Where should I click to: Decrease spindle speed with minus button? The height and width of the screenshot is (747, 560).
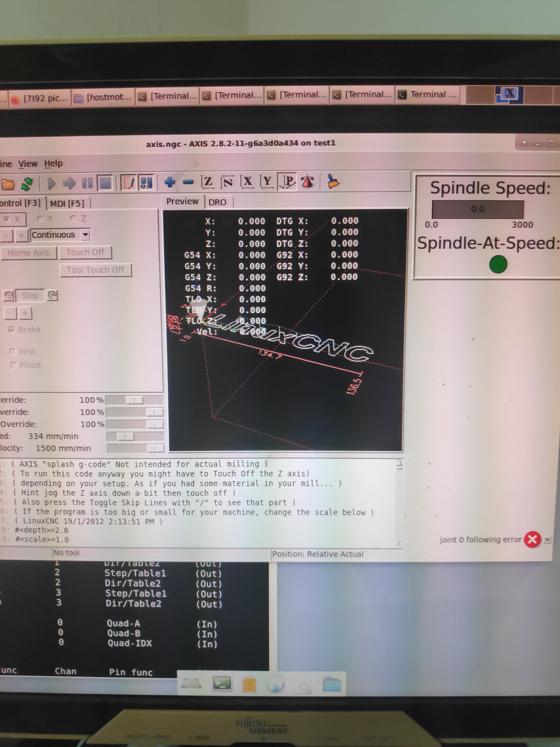(10, 313)
